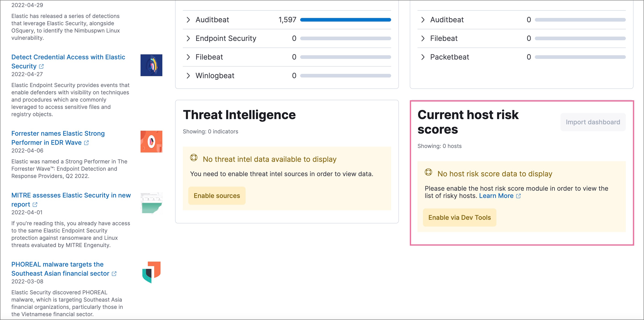Click 'No threat intel data available to display' title
The image size is (644, 320).
point(269,159)
